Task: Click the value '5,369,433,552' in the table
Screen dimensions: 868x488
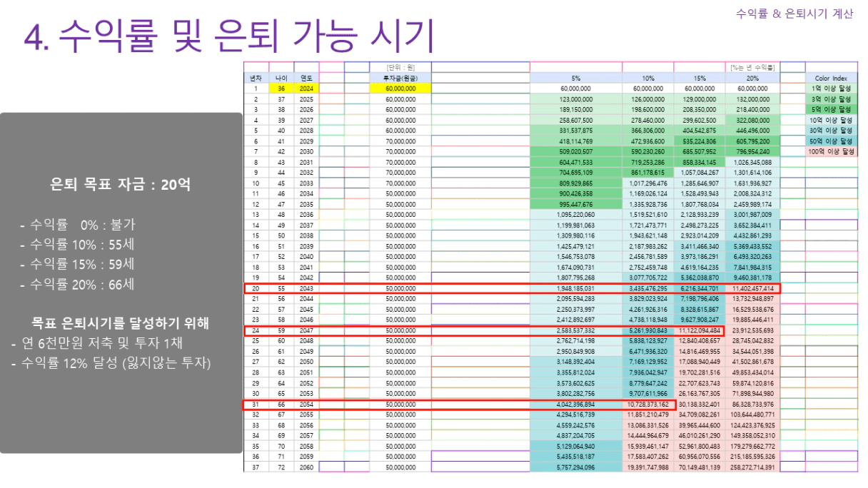Action: tap(752, 246)
